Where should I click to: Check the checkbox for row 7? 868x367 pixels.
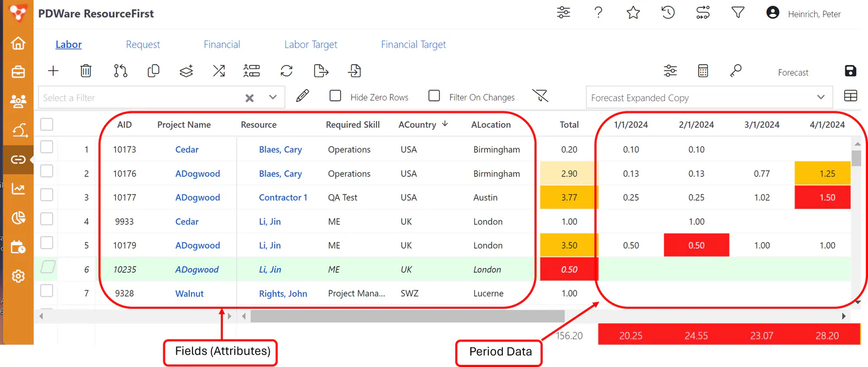[47, 290]
